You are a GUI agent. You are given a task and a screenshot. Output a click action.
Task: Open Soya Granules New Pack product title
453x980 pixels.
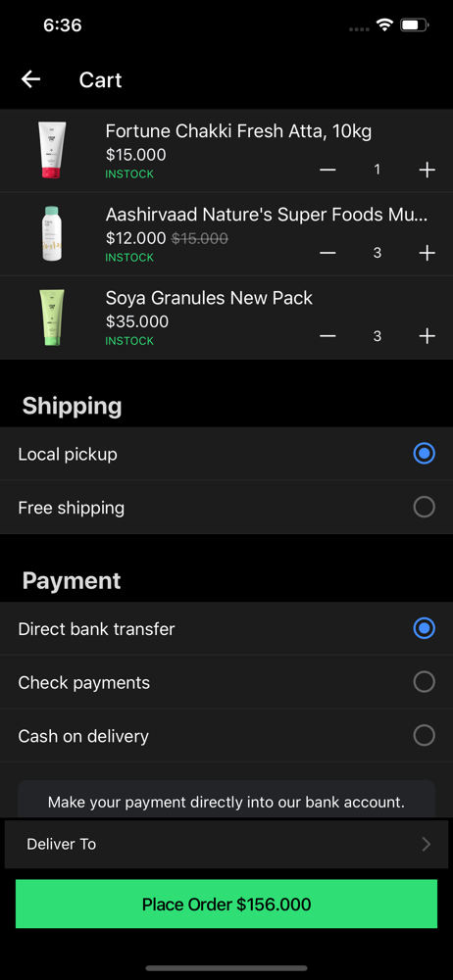point(209,298)
